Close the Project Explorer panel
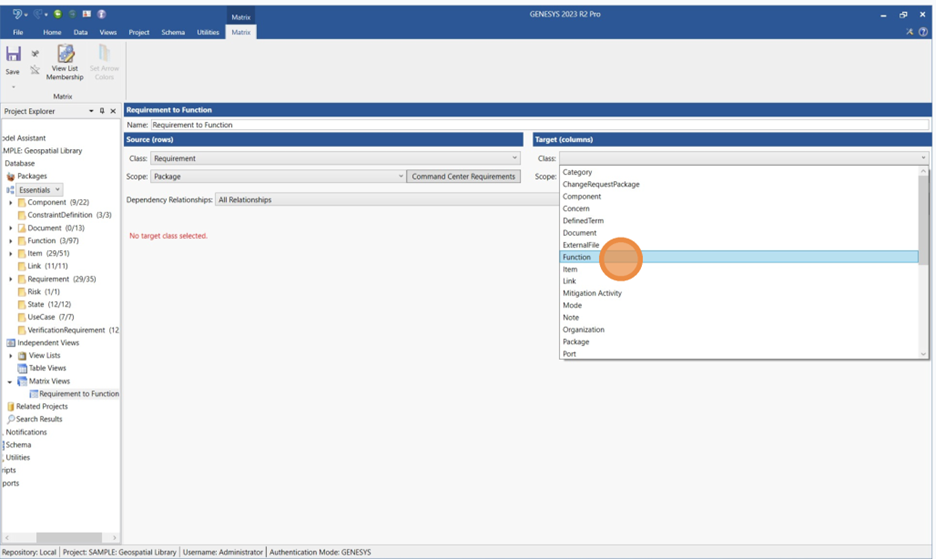936x559 pixels. click(x=113, y=111)
